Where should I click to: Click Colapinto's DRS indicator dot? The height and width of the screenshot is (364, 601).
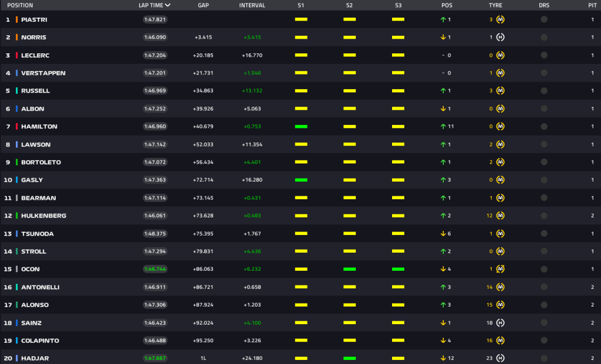coord(544,341)
